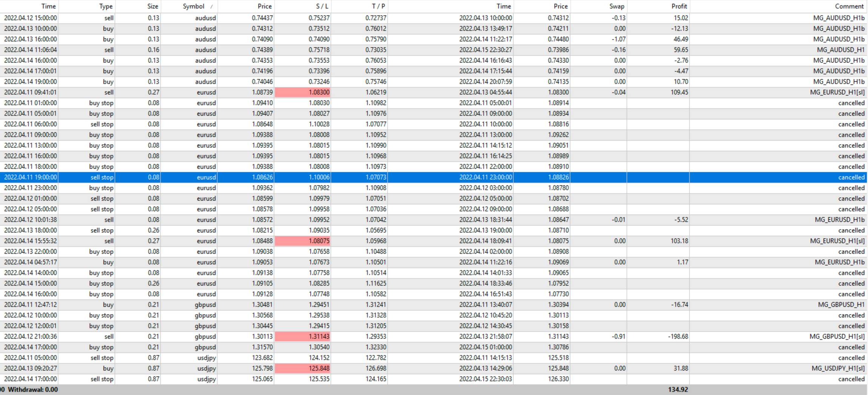
Task: Select the S/L value 1.10006
Action: click(319, 177)
